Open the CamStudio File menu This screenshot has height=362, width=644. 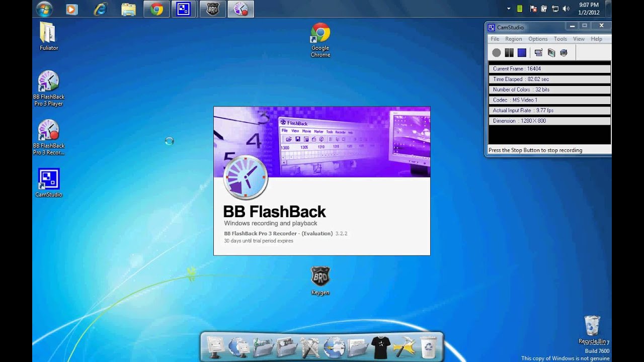495,39
